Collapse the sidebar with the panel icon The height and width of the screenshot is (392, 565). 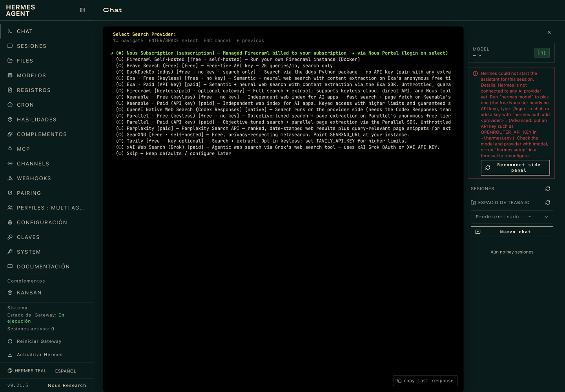tap(82, 10)
